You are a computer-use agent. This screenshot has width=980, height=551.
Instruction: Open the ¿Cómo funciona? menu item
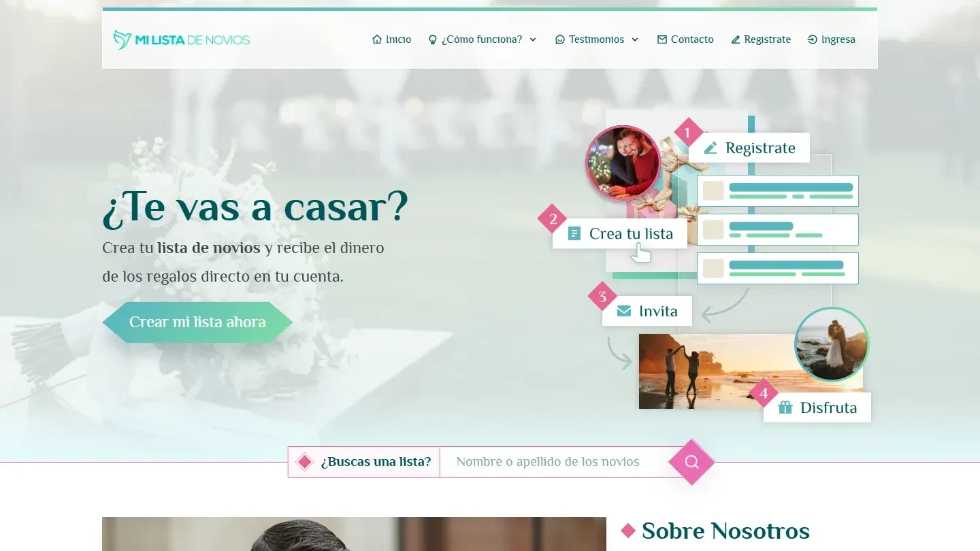(x=482, y=39)
